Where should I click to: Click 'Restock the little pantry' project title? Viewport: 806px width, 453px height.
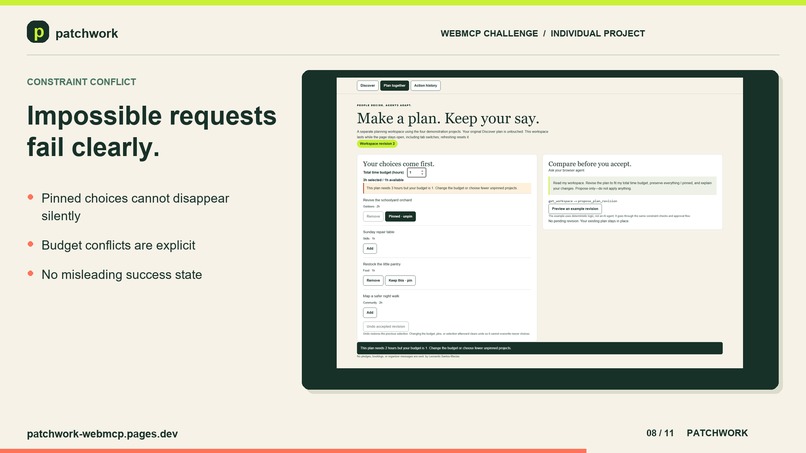click(381, 264)
